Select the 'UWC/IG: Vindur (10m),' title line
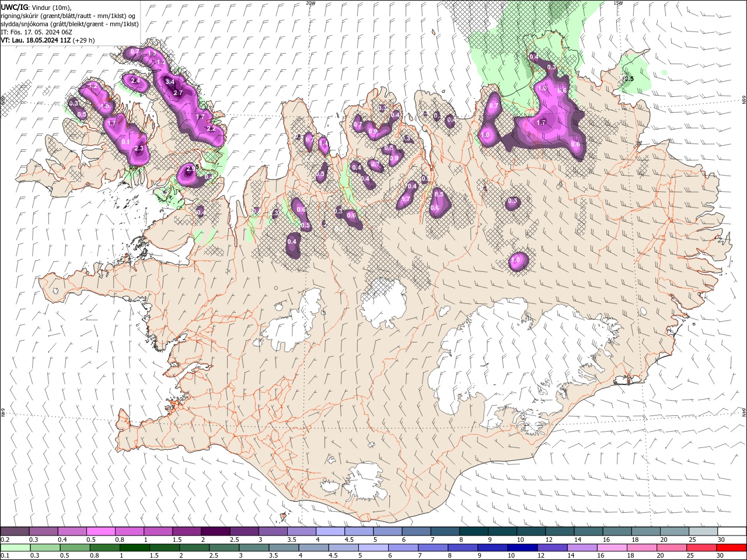 click(x=36, y=7)
